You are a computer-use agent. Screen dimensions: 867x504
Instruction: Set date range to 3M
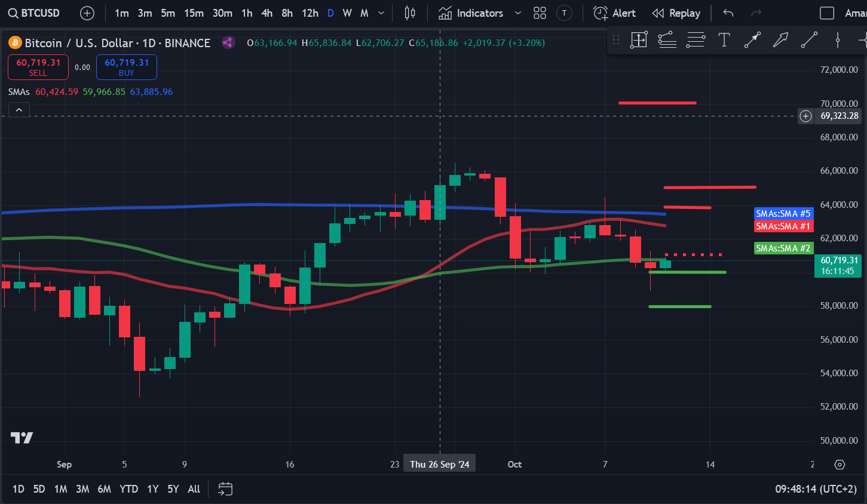(x=82, y=489)
